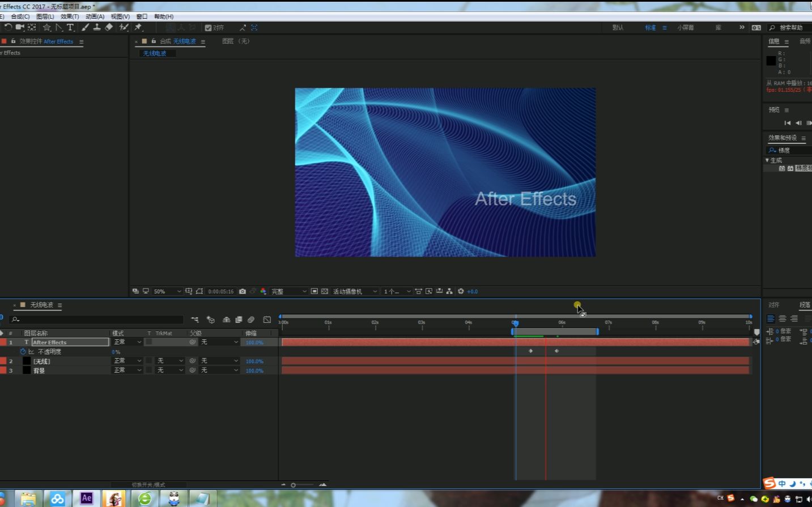Click the draft 3D icon in timeline
The image size is (812, 507).
210,319
